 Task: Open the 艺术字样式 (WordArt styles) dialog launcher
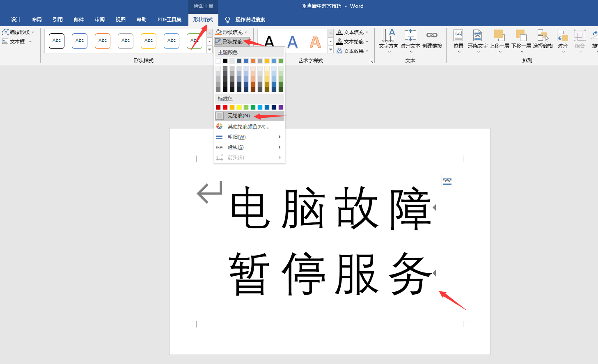pyautogui.click(x=371, y=61)
